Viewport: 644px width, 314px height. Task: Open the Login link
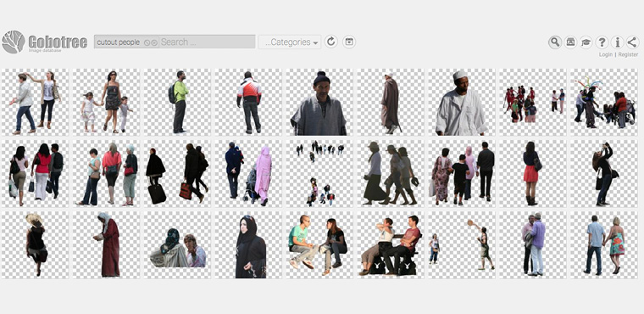(x=605, y=54)
